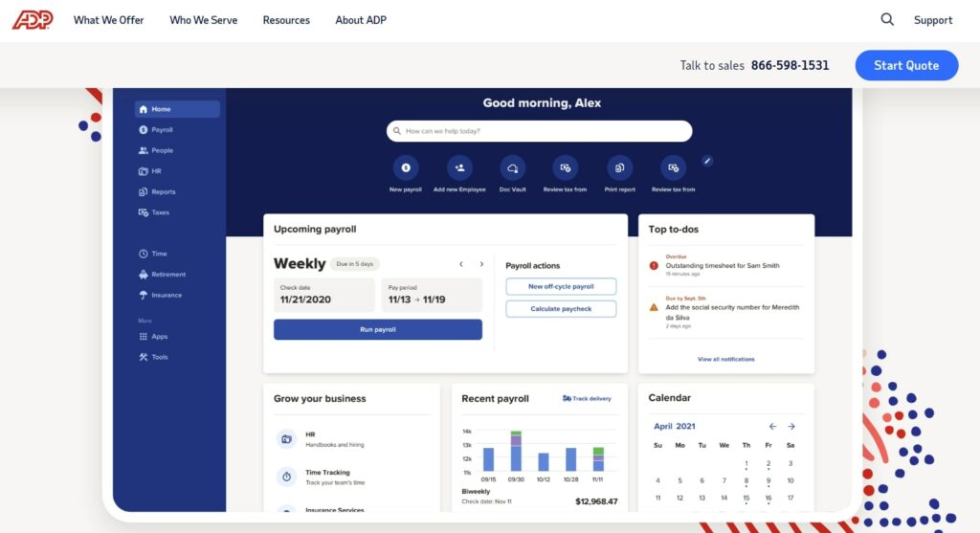The height and width of the screenshot is (533, 980).
Task: Click the red overdue alert icon
Action: tap(654, 266)
